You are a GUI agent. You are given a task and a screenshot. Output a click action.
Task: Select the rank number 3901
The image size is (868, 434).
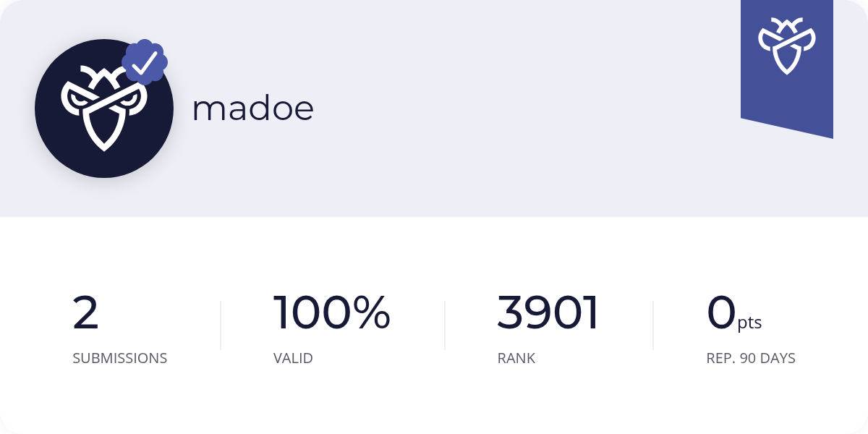click(x=548, y=313)
